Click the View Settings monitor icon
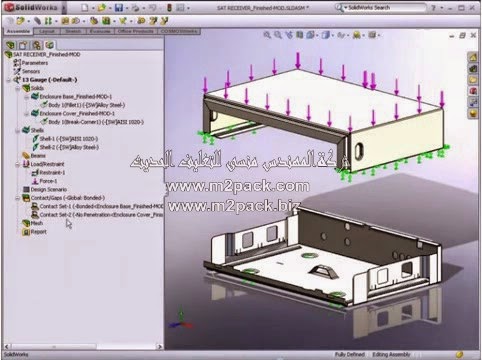Screen dimensions: 482x360 (372, 35)
